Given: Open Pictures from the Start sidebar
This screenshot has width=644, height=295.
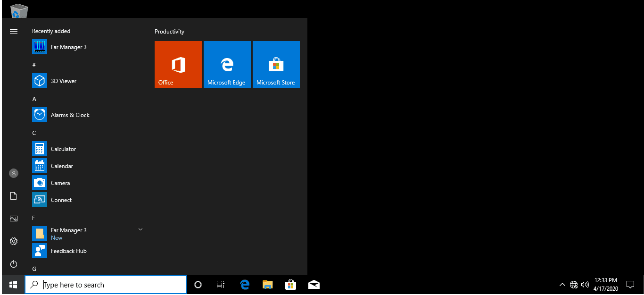Looking at the screenshot, I should (14, 219).
